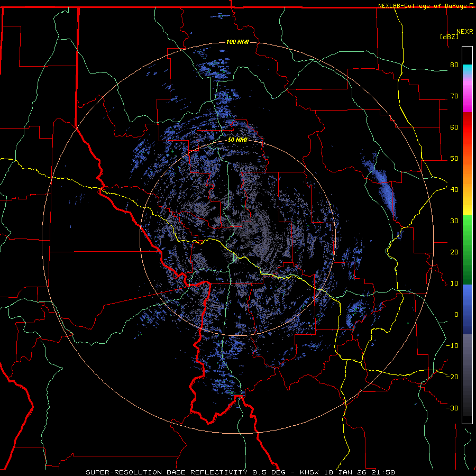Click the green segment of the color bar
The image size is (476, 476).
467,250
